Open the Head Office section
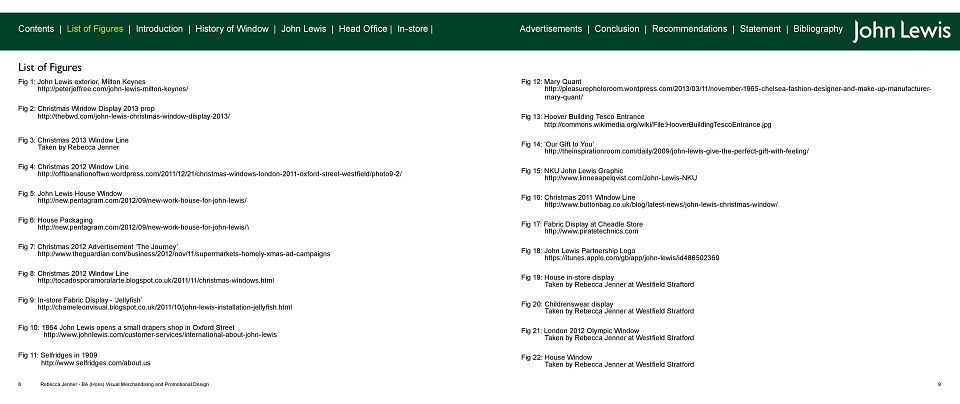This screenshot has width=960, height=404. tap(362, 29)
